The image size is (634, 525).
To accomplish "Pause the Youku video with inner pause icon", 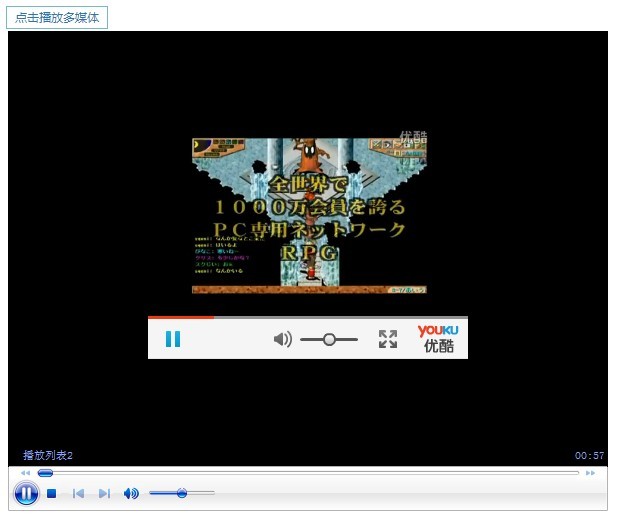I will [x=173, y=339].
